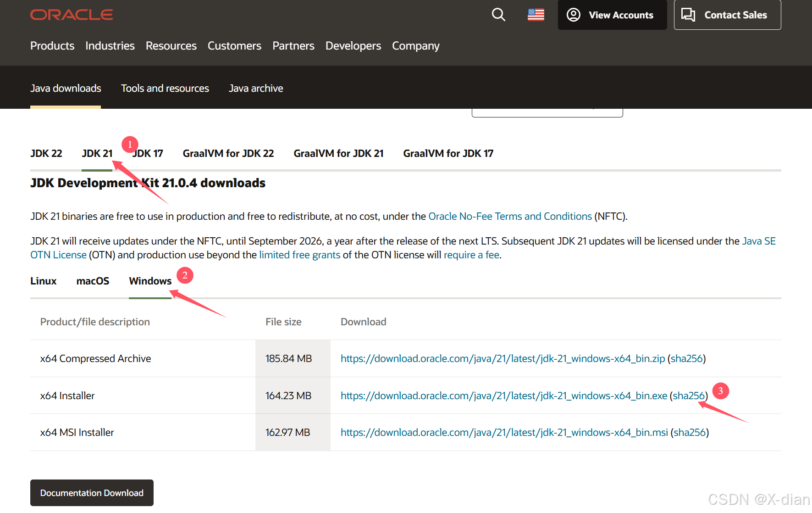Download the x64 Installer exe file

point(503,396)
